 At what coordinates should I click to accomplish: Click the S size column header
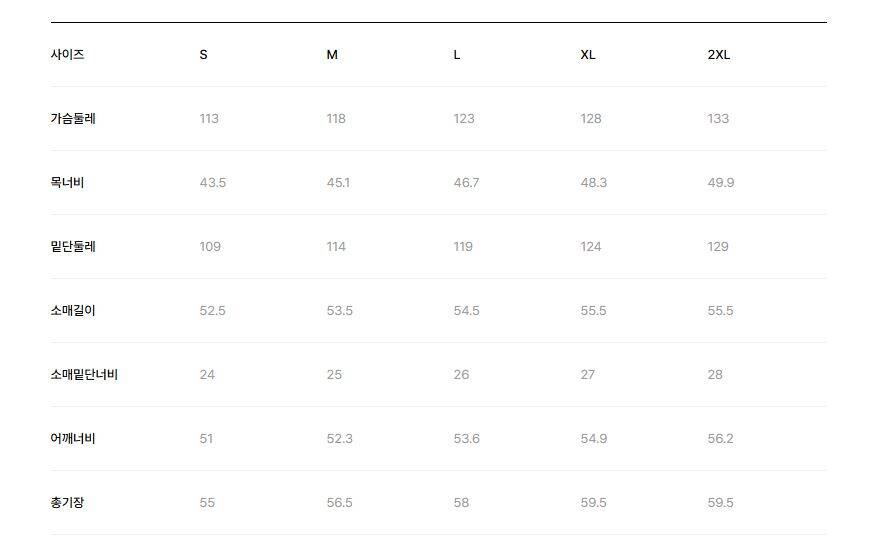204,55
